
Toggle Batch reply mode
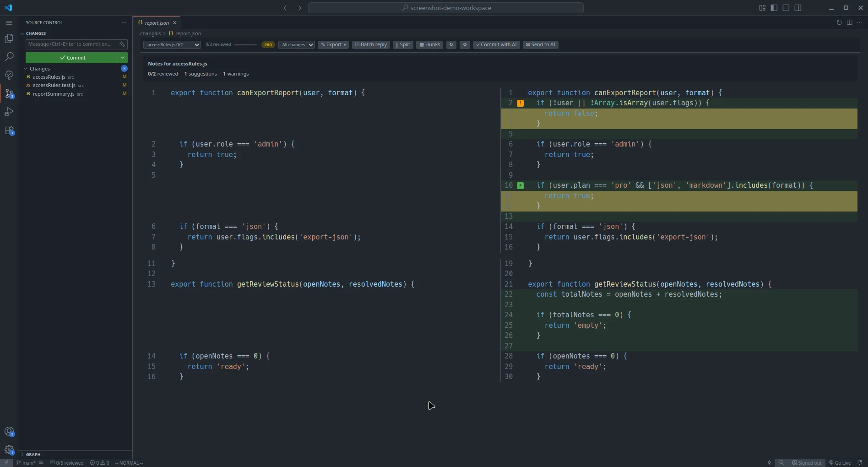pos(371,45)
